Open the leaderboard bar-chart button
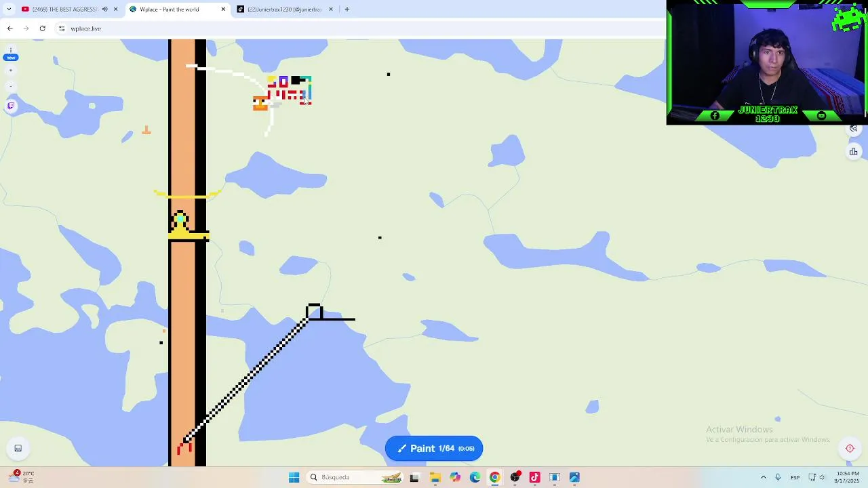Image resolution: width=868 pixels, height=488 pixels. click(854, 152)
